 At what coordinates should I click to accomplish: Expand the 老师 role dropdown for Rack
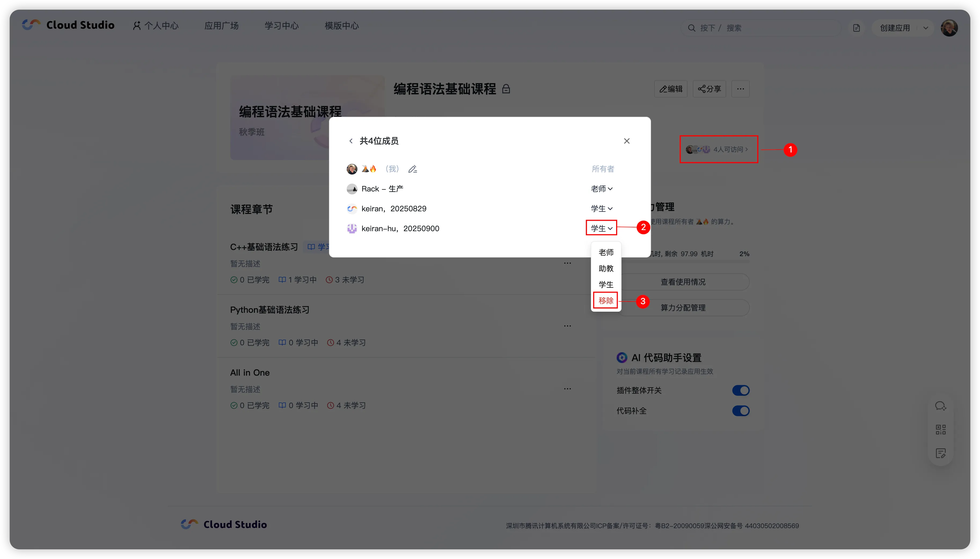601,189
